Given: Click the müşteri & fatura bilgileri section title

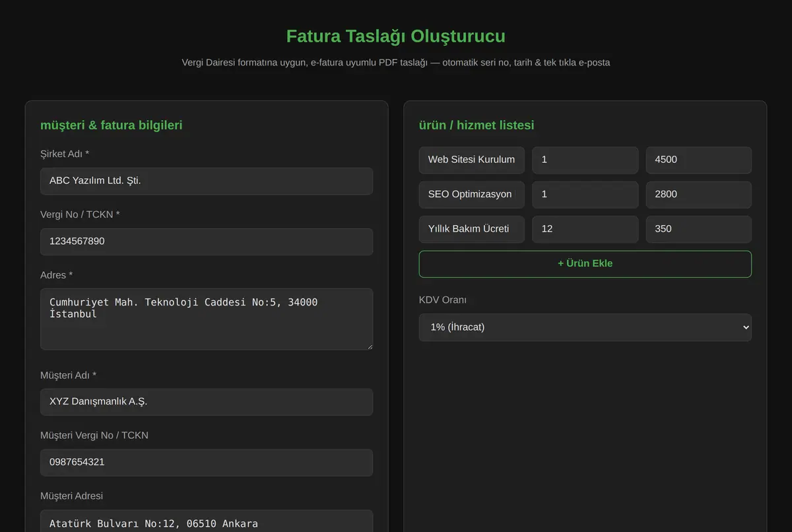Looking at the screenshot, I should point(112,125).
